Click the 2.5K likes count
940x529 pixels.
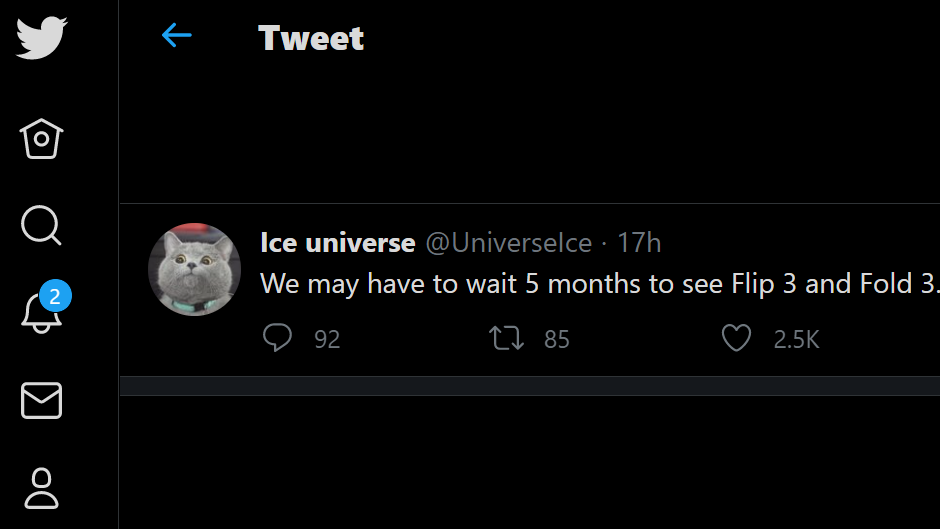tap(796, 340)
